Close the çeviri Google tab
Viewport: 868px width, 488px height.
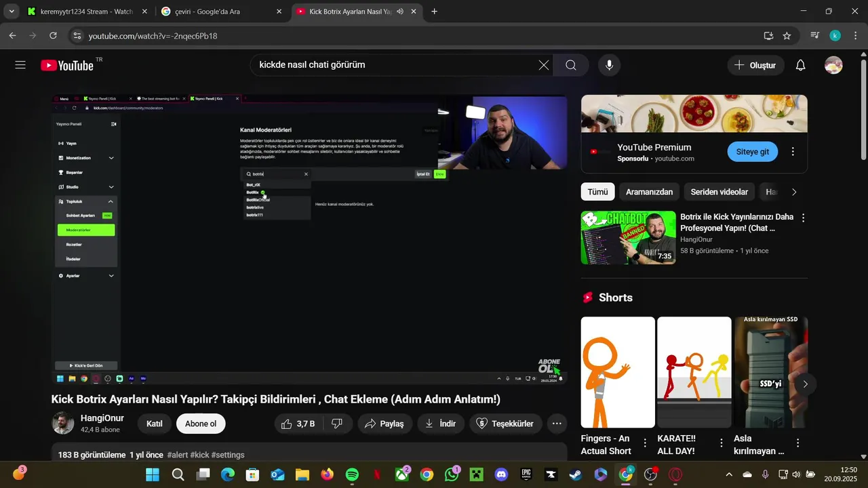pyautogui.click(x=279, y=12)
